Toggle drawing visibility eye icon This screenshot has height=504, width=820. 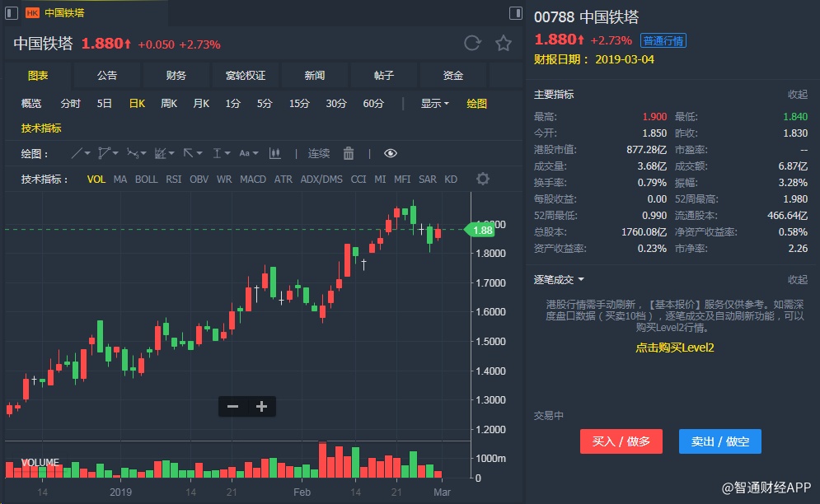tap(391, 153)
